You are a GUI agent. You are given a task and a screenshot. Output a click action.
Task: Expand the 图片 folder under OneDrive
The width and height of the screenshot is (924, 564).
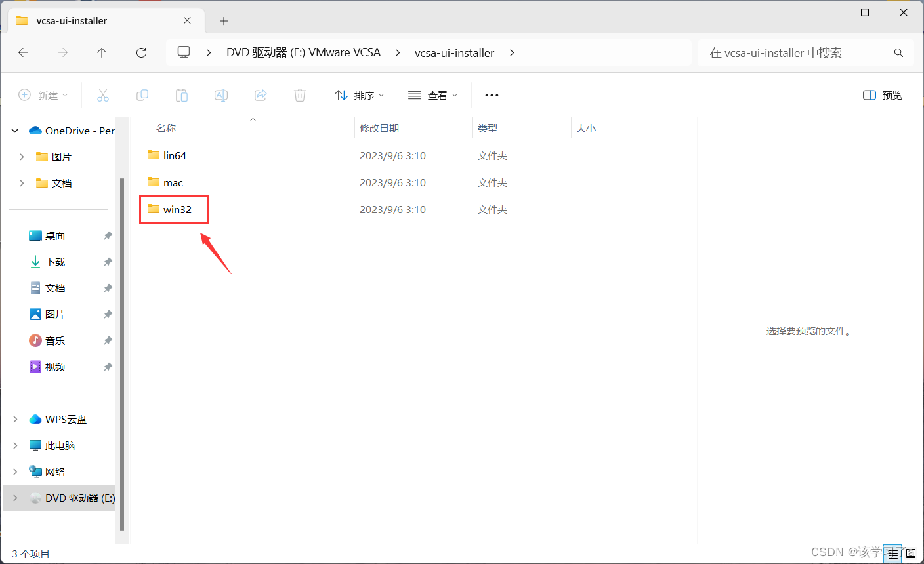(22, 157)
